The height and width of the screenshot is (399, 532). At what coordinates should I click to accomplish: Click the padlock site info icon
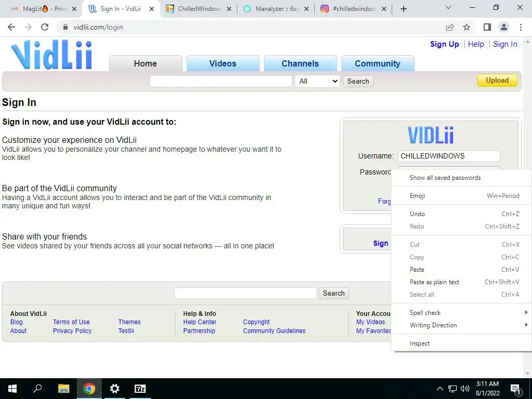(x=65, y=27)
